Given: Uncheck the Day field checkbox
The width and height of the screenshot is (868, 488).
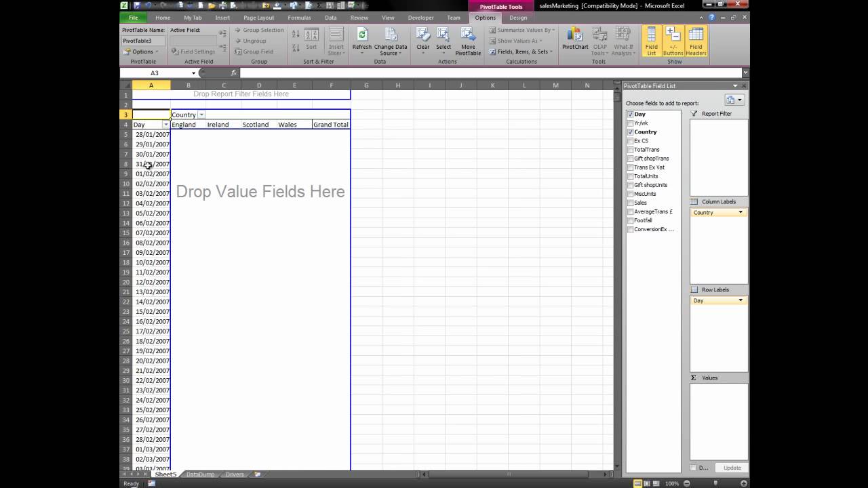Looking at the screenshot, I should tap(631, 115).
